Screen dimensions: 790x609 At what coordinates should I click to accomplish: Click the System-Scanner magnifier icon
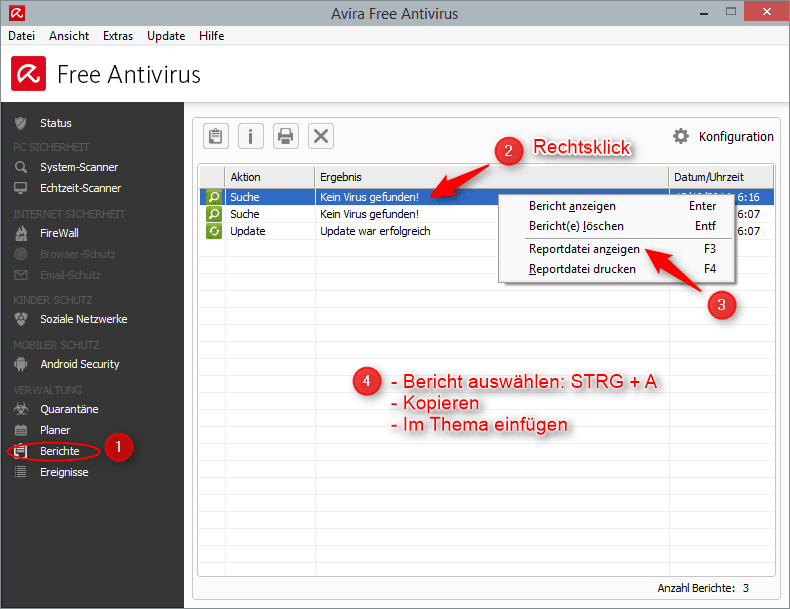pyautogui.click(x=21, y=167)
